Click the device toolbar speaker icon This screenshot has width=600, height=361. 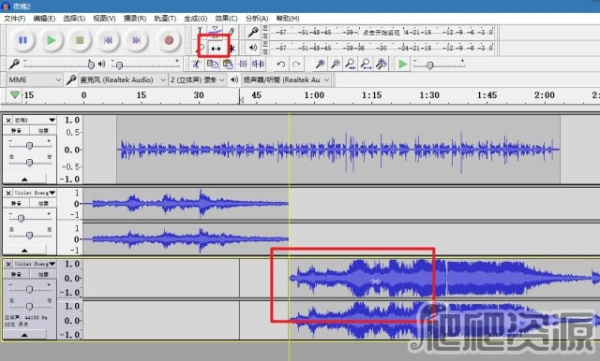(234, 80)
